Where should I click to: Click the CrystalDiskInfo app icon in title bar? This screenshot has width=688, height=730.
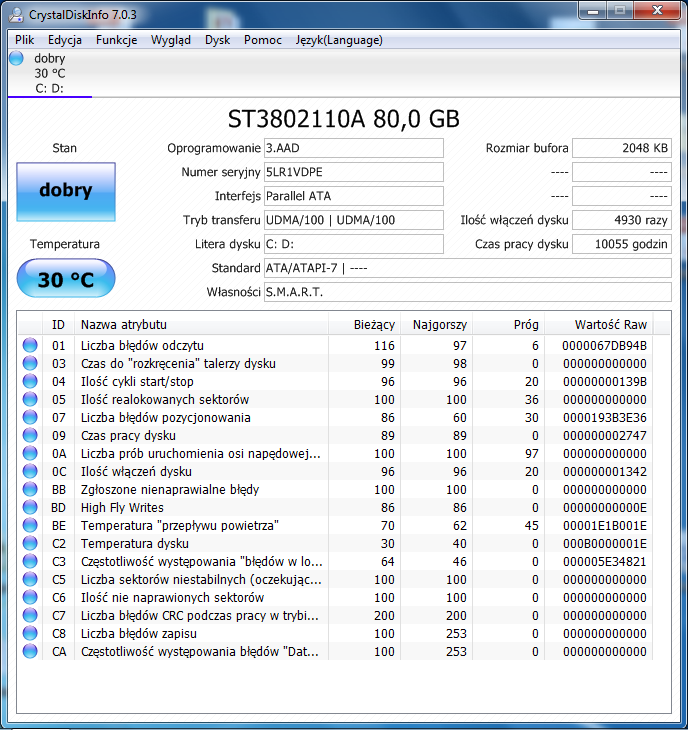point(16,15)
